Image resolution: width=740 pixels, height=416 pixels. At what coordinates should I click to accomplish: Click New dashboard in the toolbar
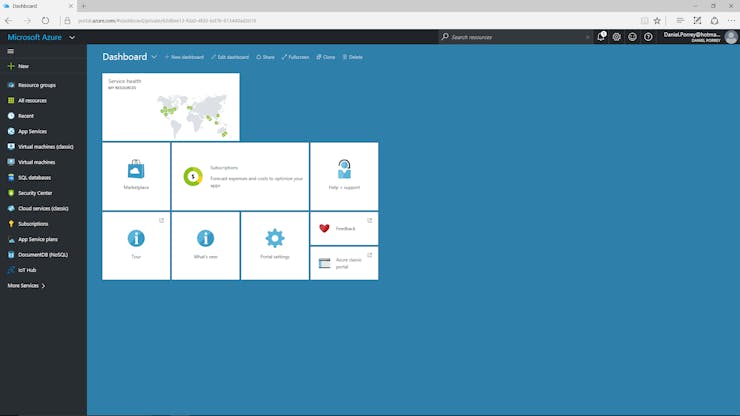(x=185, y=57)
